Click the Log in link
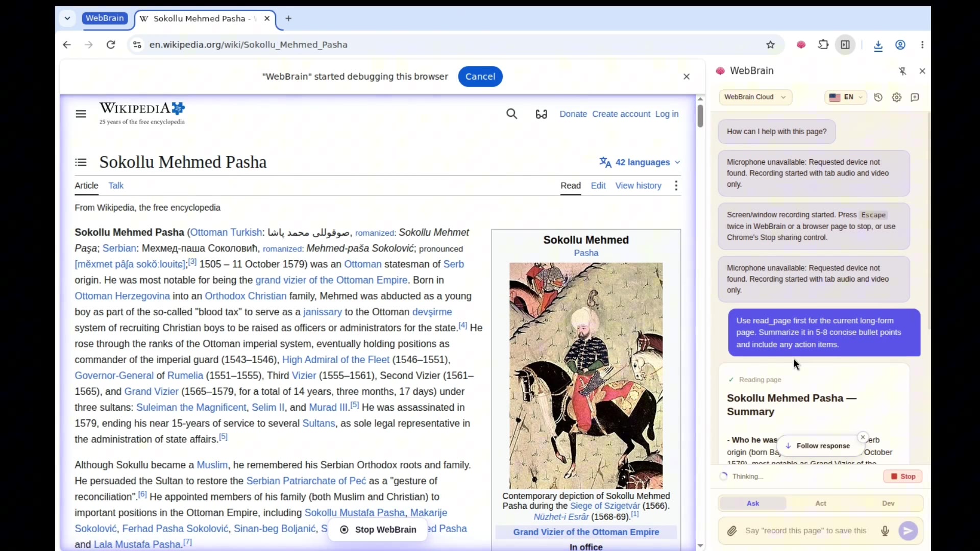The width and height of the screenshot is (980, 551). 667,114
